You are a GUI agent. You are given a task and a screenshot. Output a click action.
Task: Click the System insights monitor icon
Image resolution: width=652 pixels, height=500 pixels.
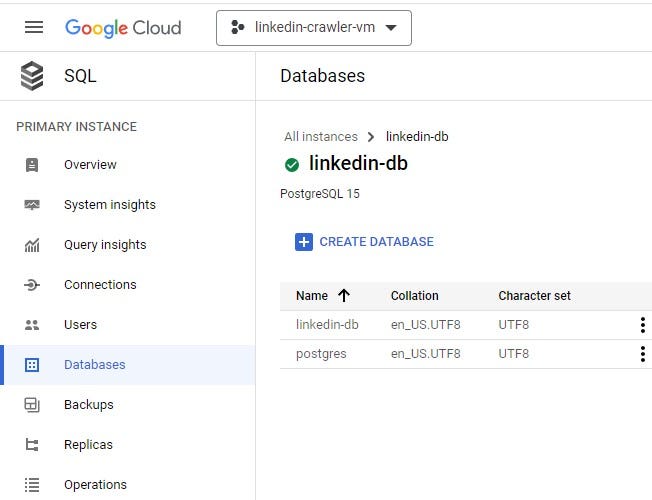point(32,205)
